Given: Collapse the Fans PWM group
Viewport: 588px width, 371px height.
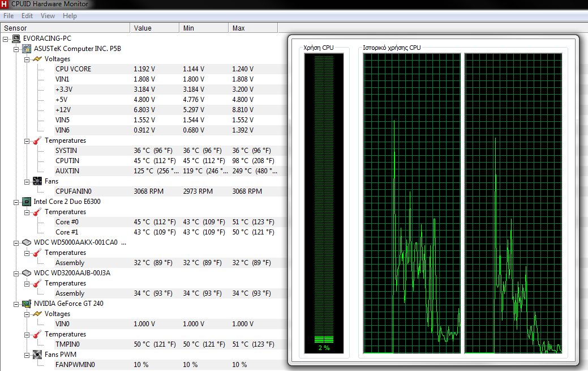Looking at the screenshot, I should point(27,355).
